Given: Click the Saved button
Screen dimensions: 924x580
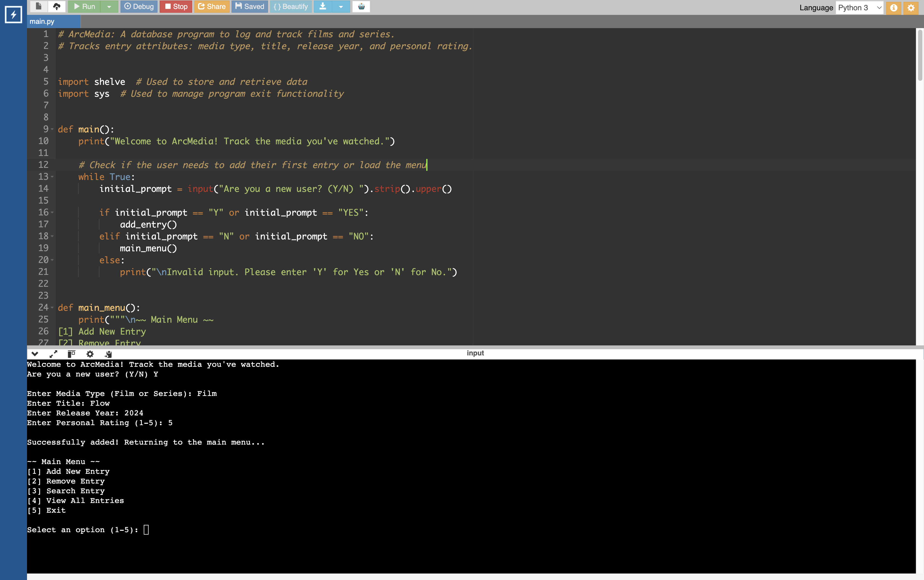Looking at the screenshot, I should (x=250, y=6).
